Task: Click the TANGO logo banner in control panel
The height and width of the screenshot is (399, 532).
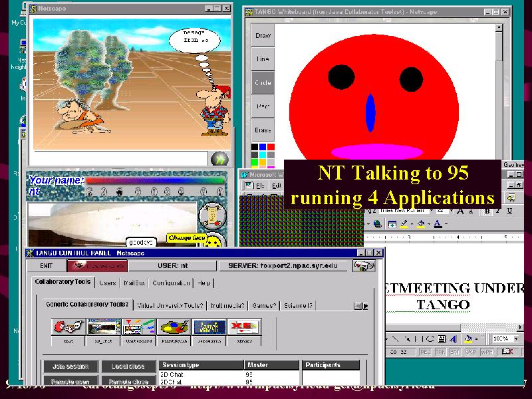Action: click(x=97, y=266)
